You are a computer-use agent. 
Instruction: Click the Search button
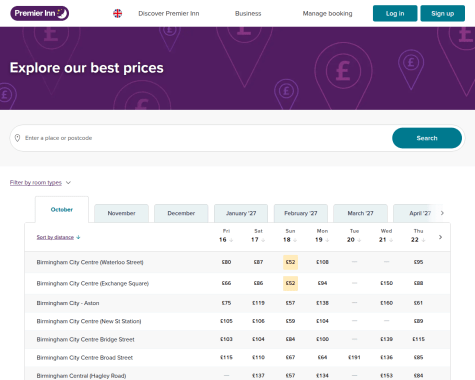(427, 138)
